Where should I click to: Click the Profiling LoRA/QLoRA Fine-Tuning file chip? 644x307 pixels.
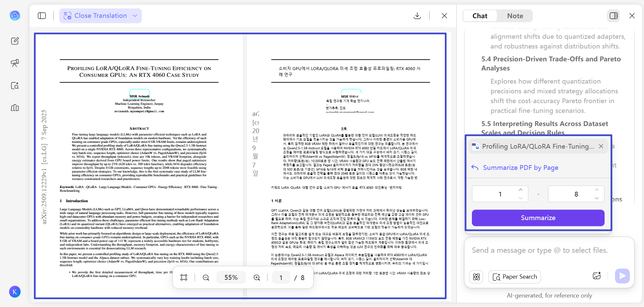(538, 146)
